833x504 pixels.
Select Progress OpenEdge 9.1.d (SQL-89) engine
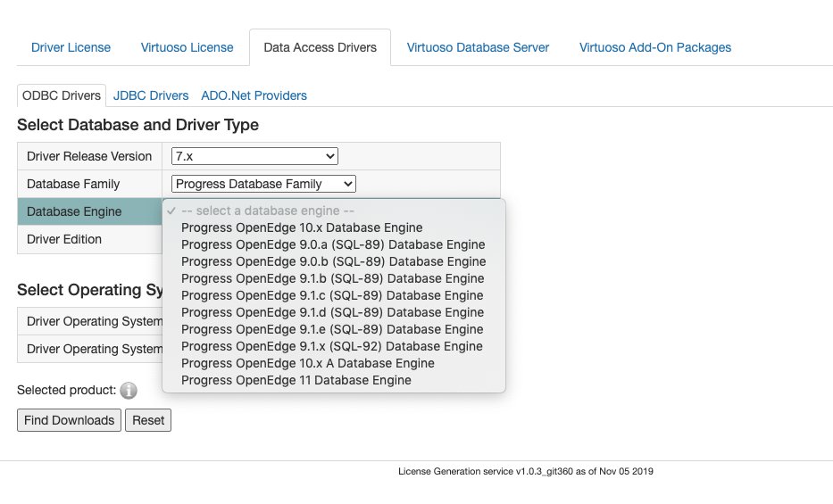[x=334, y=312]
